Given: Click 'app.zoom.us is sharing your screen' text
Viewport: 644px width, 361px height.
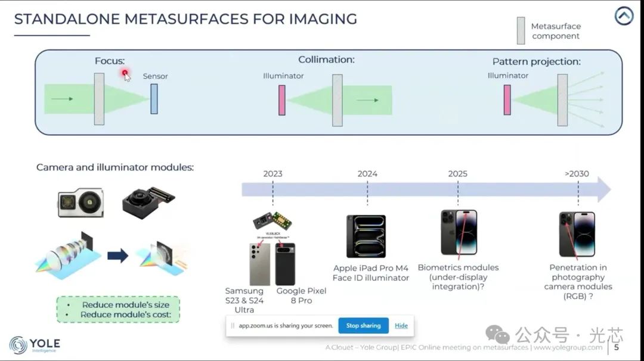Looking at the screenshot, I should pyautogui.click(x=286, y=326).
